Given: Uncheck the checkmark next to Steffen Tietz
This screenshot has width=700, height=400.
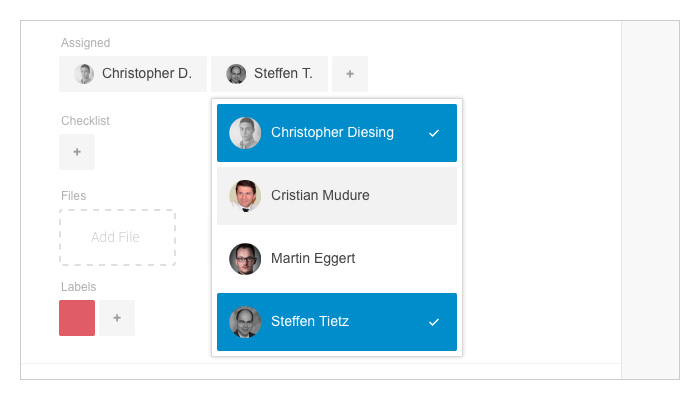Looking at the screenshot, I should tap(434, 322).
